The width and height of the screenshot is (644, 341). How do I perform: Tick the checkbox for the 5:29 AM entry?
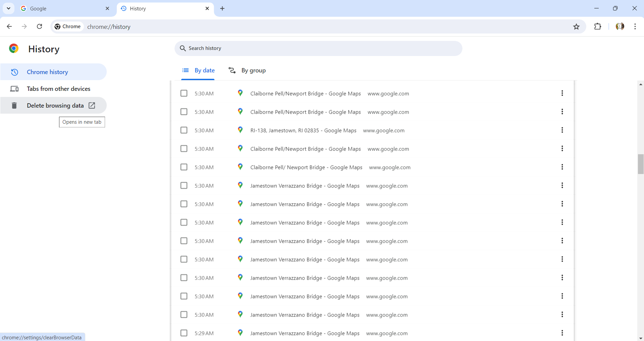(184, 333)
